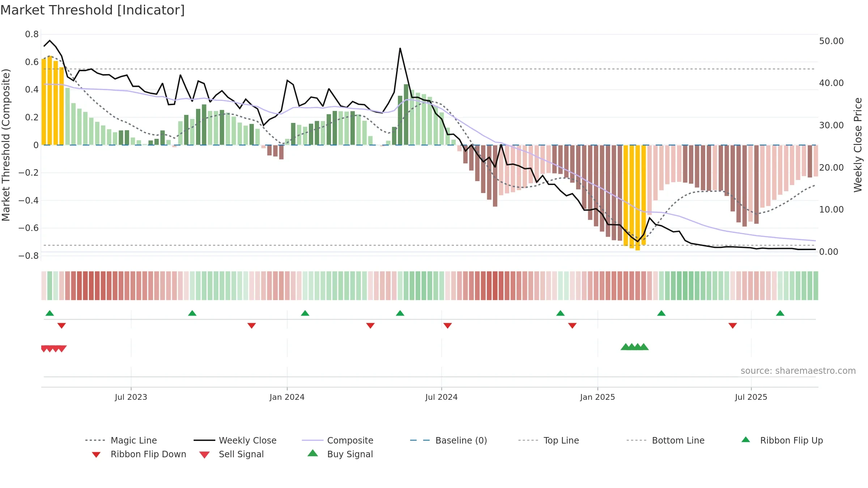
Task: Click the red flip-down marker in December 2024
Action: [572, 326]
